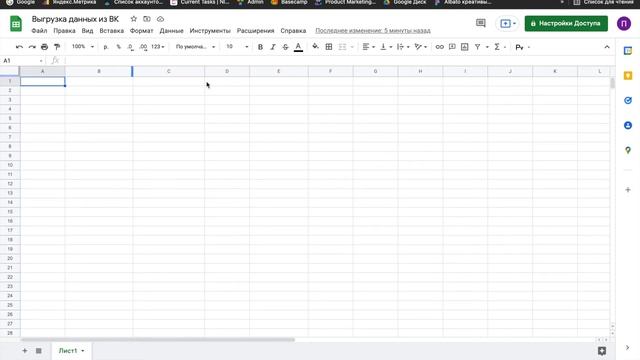
Task: Click the Explore button at bottom right
Action: pyautogui.click(x=602, y=351)
